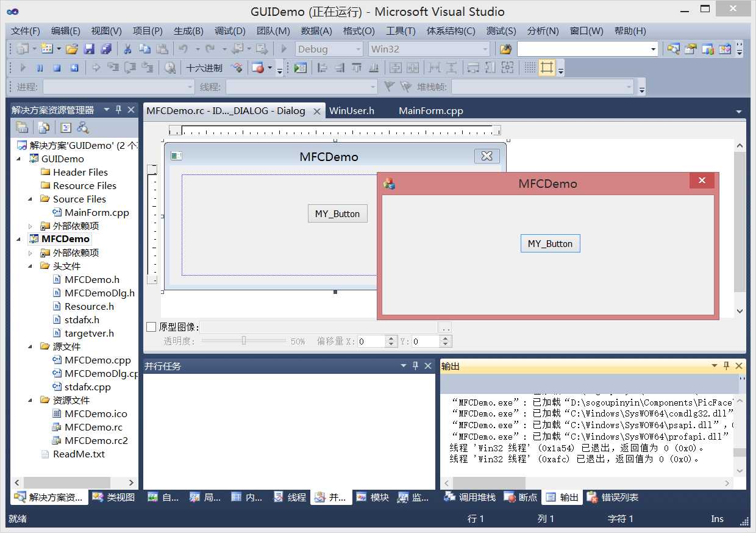Click the offset Y input field
Image resolution: width=756 pixels, height=533 pixels.
tap(426, 342)
